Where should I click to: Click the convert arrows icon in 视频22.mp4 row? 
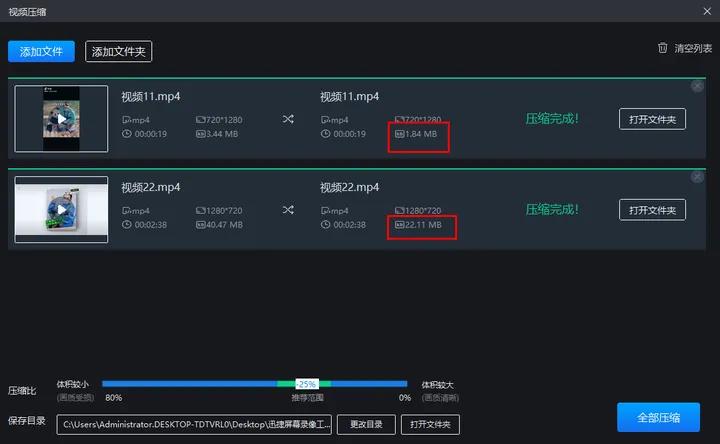point(288,210)
